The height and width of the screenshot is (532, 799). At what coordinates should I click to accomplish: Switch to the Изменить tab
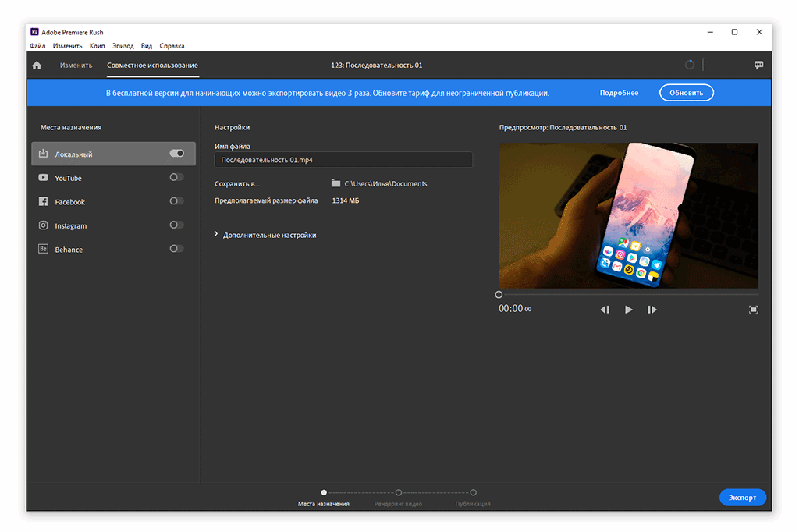coord(76,66)
